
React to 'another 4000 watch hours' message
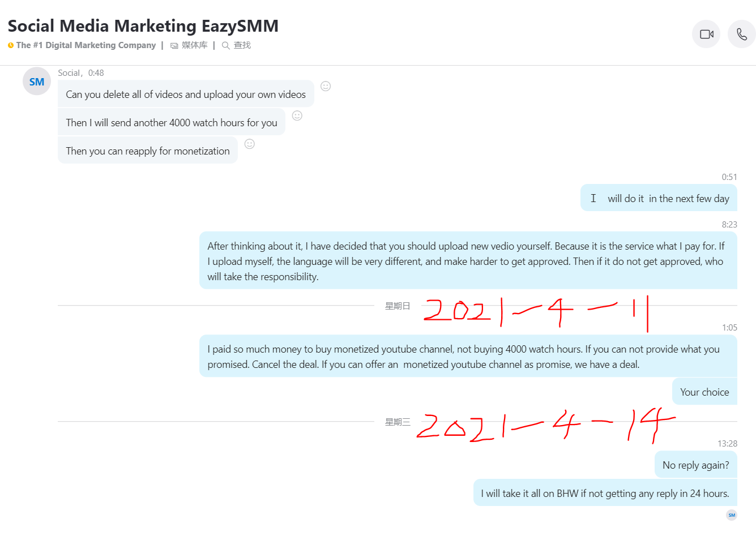coord(297,115)
